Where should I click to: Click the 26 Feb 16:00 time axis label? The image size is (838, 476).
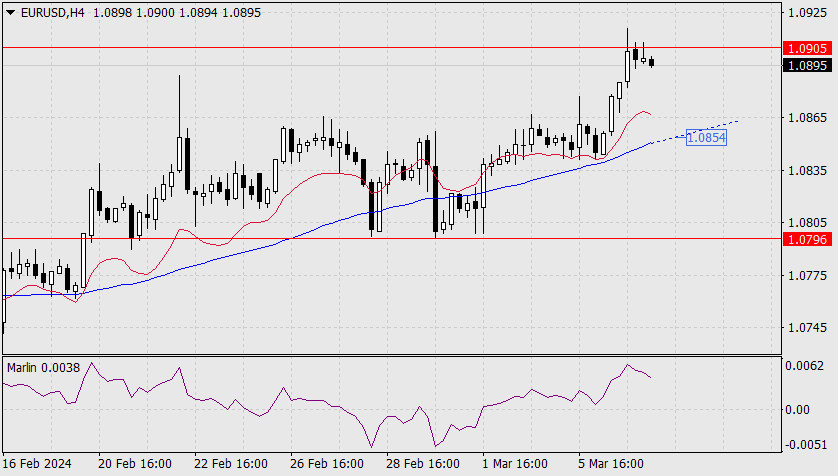(327, 464)
